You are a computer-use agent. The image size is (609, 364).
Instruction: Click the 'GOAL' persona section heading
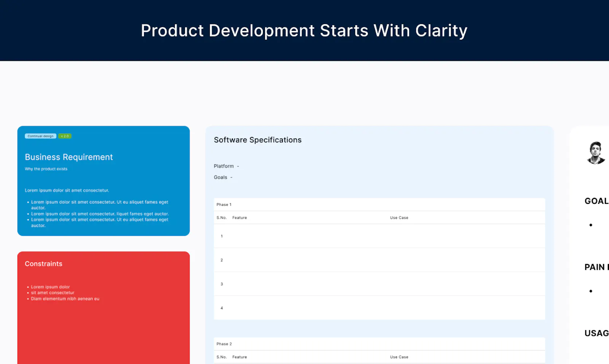[597, 201]
